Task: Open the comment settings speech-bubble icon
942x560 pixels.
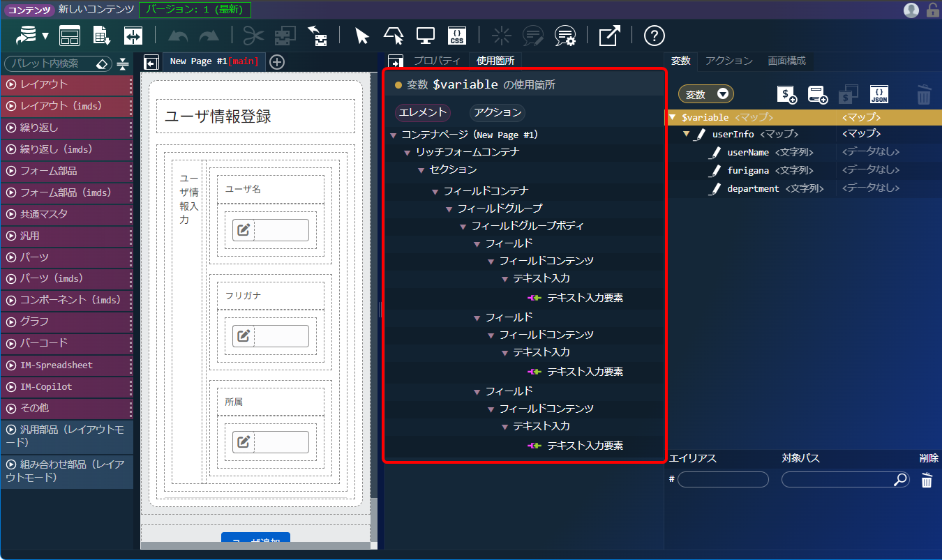Action: coord(565,36)
